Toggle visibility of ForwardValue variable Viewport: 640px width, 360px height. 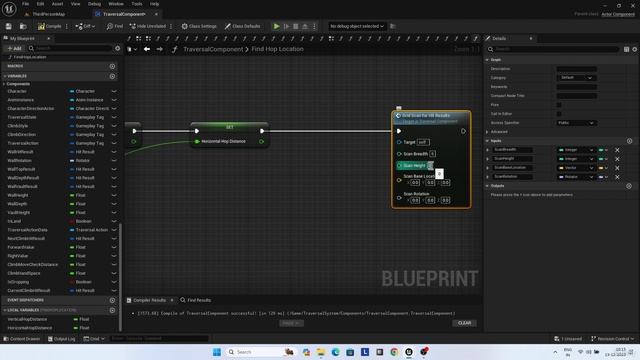pyautogui.click(x=114, y=247)
